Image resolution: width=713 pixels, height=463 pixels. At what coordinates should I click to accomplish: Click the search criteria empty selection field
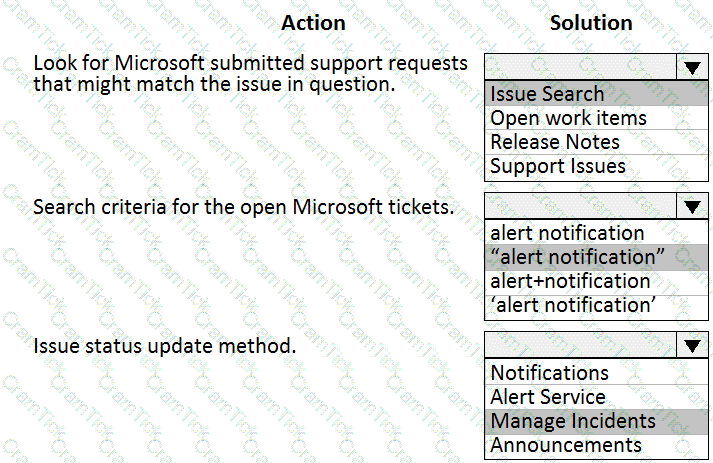581,206
